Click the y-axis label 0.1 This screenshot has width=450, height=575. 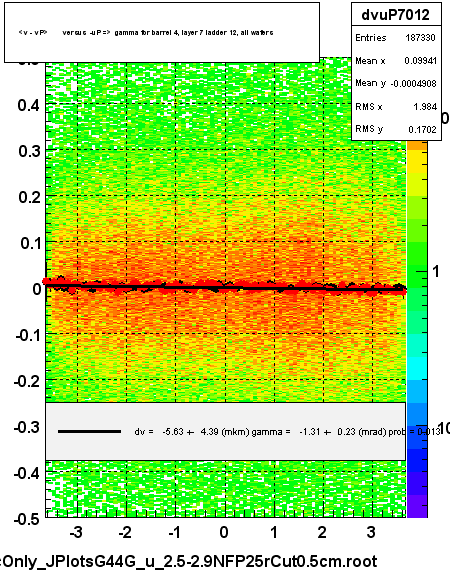click(x=30, y=243)
